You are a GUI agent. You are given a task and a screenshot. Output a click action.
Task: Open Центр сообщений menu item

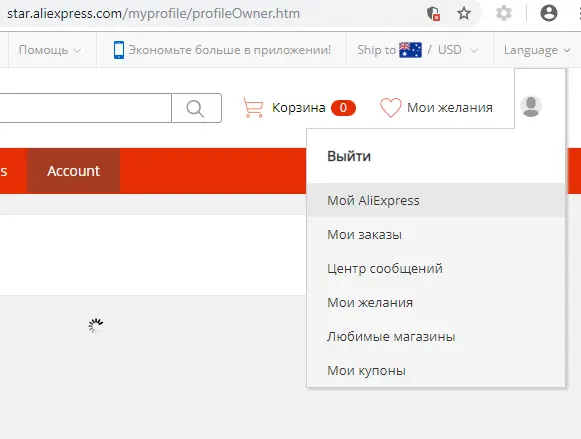(x=436, y=269)
